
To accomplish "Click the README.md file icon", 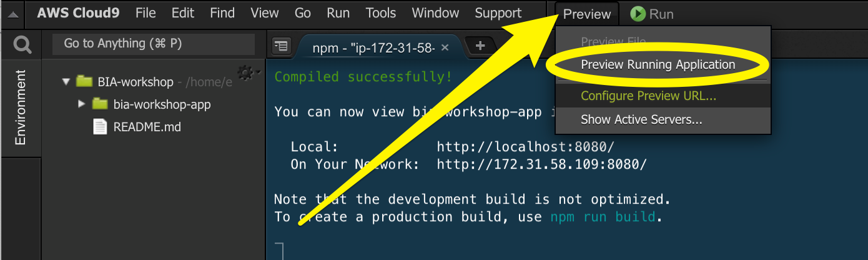I will (x=100, y=126).
